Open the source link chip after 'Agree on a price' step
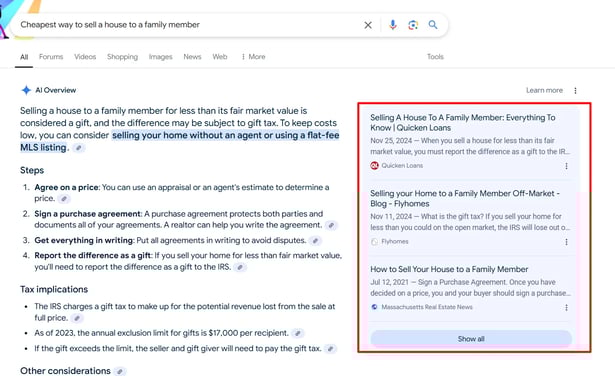The height and width of the screenshot is (376, 615). click(64, 199)
